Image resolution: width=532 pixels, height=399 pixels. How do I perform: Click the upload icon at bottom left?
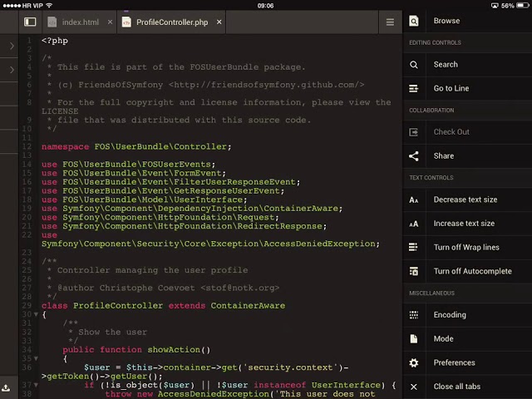click(x=6, y=388)
